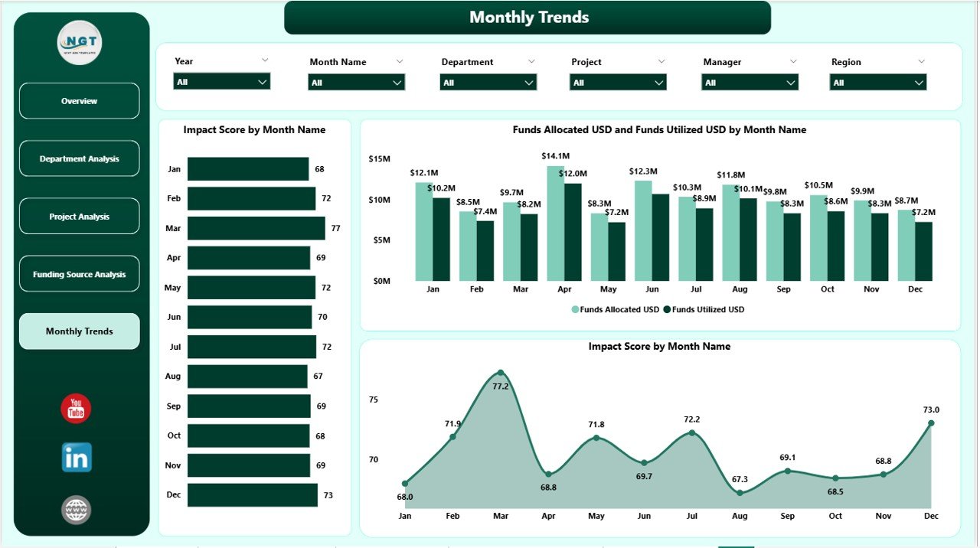Click the website globe icon
980x548 pixels.
76,509
